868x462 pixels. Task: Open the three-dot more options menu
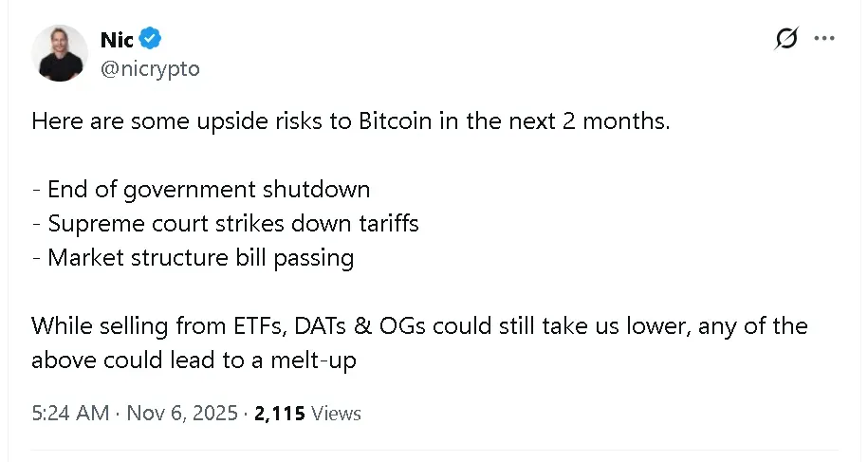click(x=824, y=39)
